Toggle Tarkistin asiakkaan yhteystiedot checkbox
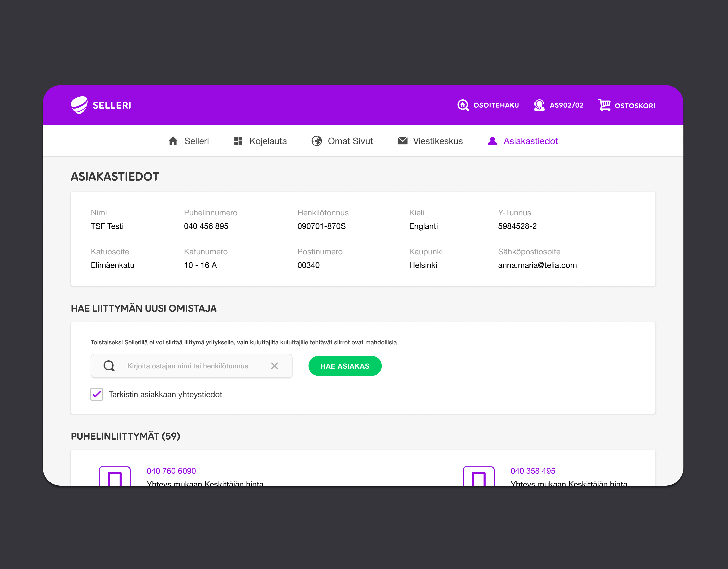 click(x=97, y=394)
